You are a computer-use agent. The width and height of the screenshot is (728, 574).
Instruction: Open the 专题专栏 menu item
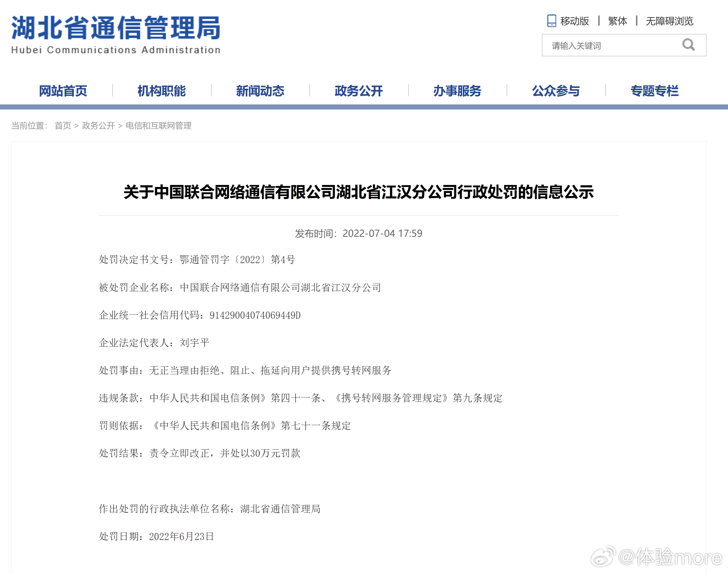pos(654,90)
